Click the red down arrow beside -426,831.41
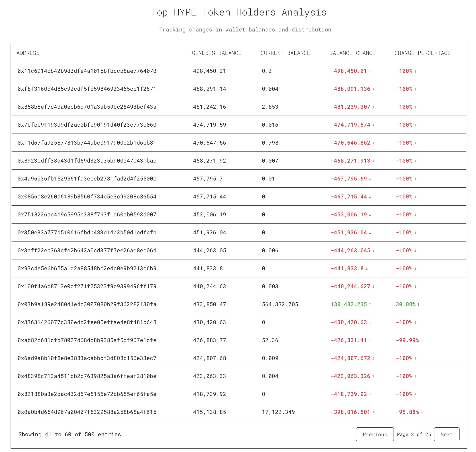The image size is (476, 452). click(x=370, y=340)
